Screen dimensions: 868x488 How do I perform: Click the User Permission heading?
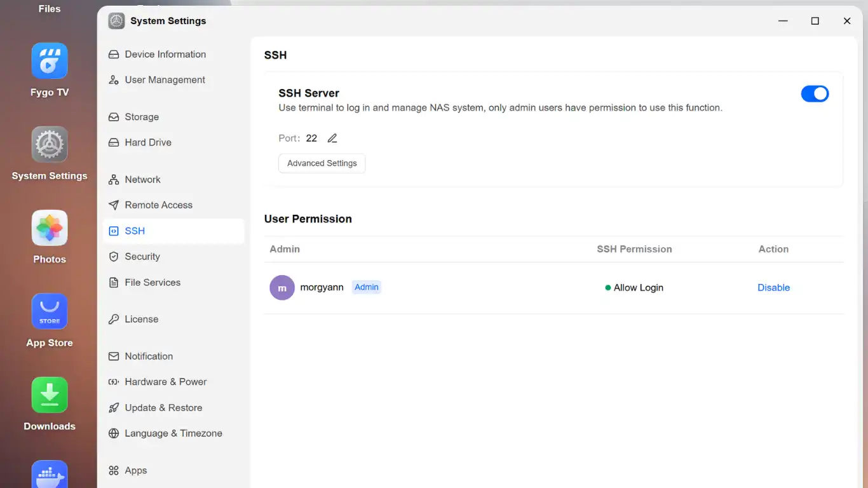pyautogui.click(x=308, y=219)
